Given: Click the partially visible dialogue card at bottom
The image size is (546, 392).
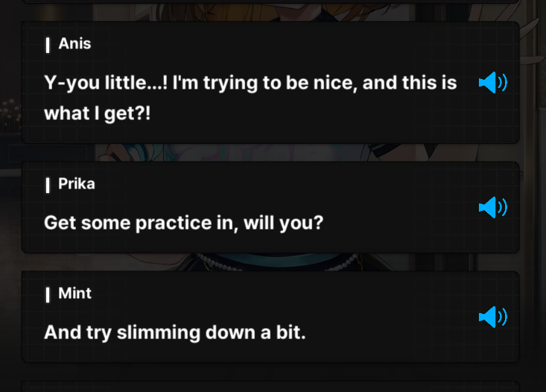Looking at the screenshot, I should [270, 387].
